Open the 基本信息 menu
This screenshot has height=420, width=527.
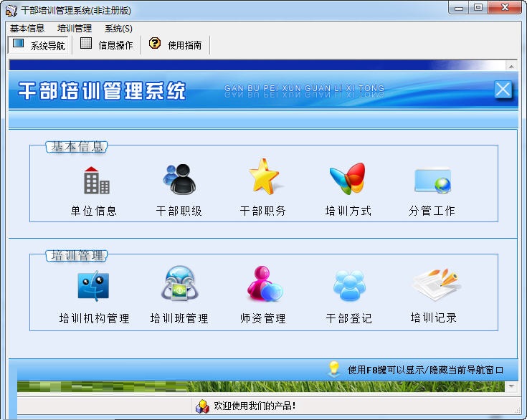click(x=27, y=29)
